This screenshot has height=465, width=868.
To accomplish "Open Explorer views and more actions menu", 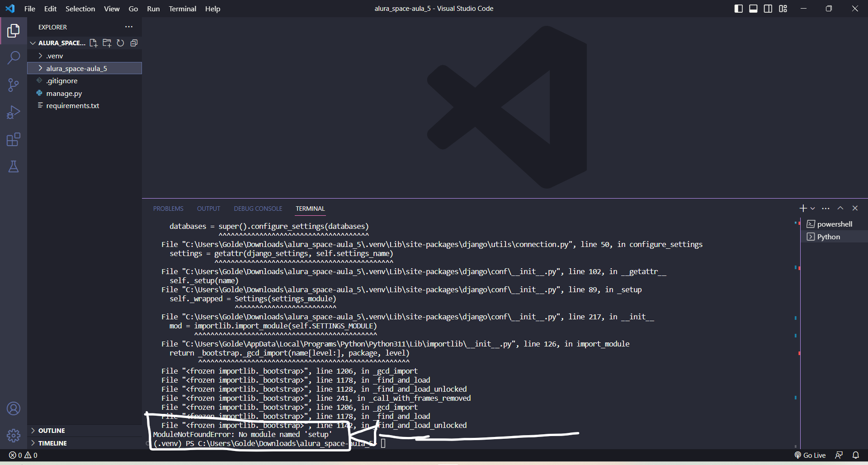I will coord(129,27).
